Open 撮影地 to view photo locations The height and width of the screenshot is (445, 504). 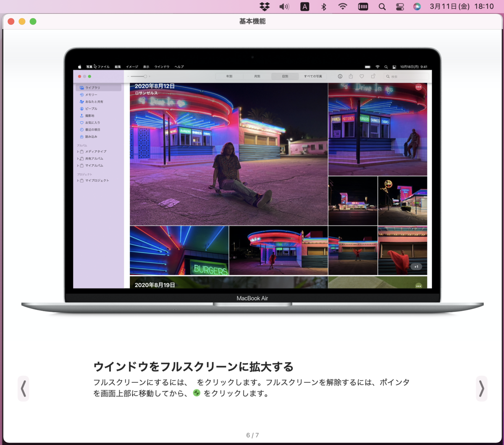(x=89, y=115)
